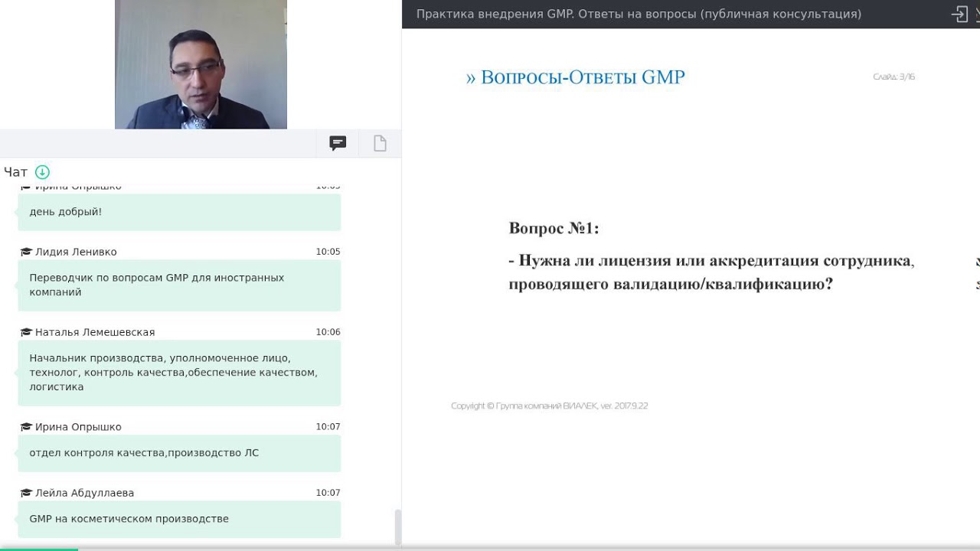The height and width of the screenshot is (551, 980).
Task: Click graduation cap icon next to Наталья Лемешевская
Action: (x=26, y=332)
